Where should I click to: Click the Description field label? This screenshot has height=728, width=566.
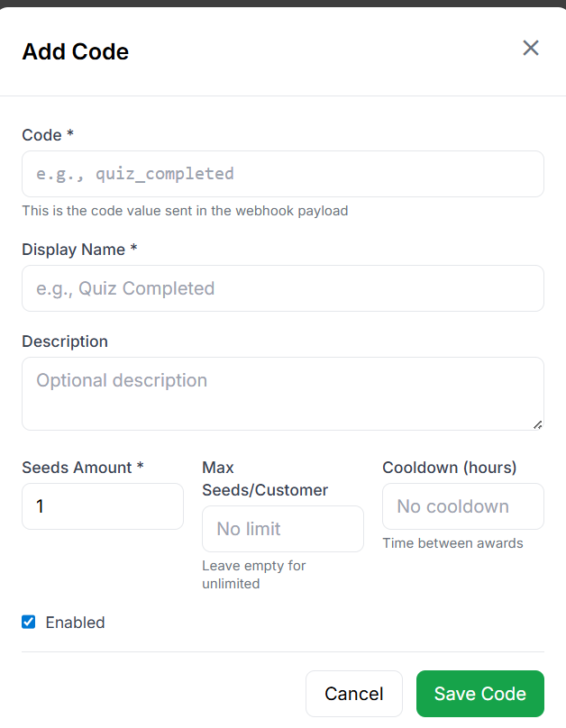65,341
